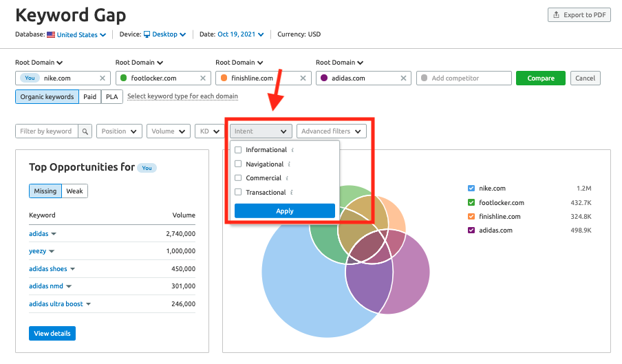Click Select keyword type for each domain link
The height and width of the screenshot is (364, 622).
182,96
